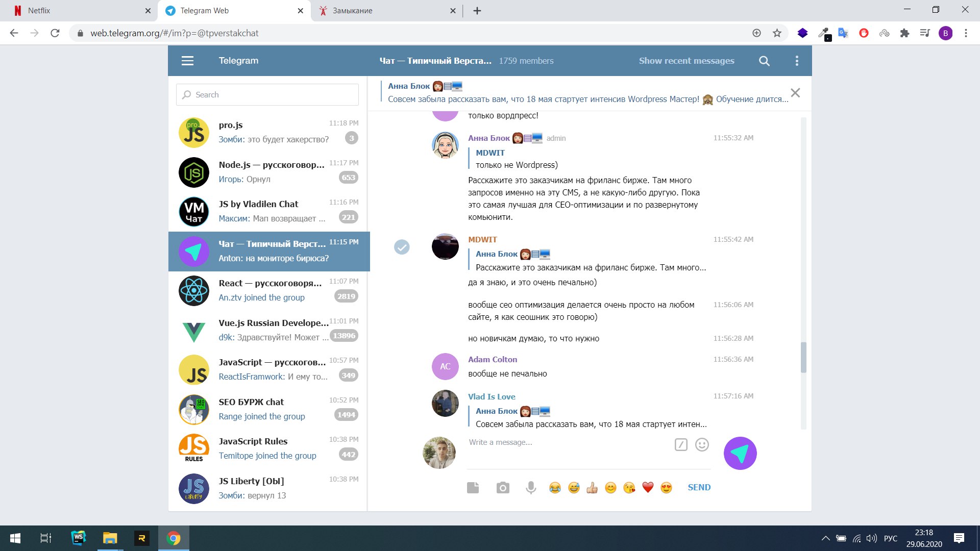Open a new browser tab
This screenshot has height=551, width=980.
pyautogui.click(x=477, y=11)
